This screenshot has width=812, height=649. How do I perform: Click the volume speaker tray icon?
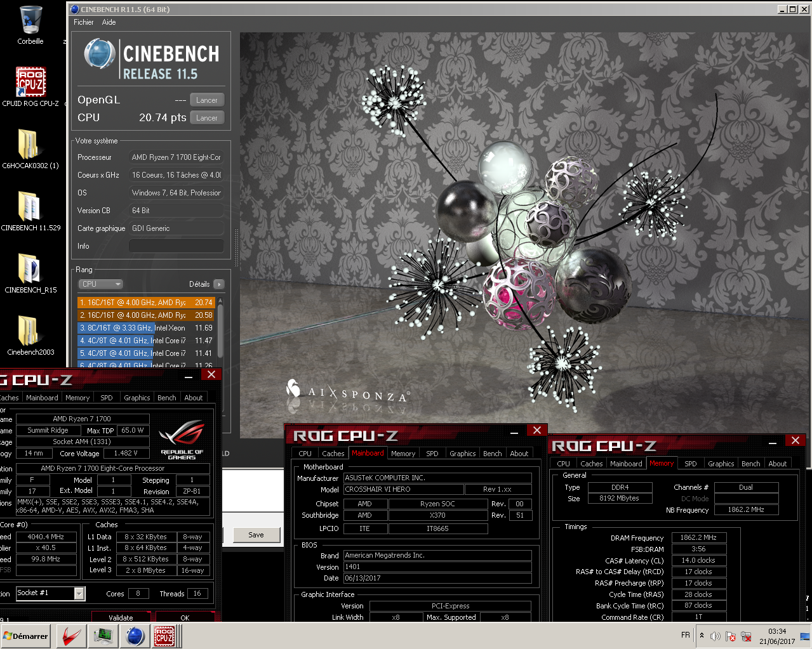pos(715,636)
